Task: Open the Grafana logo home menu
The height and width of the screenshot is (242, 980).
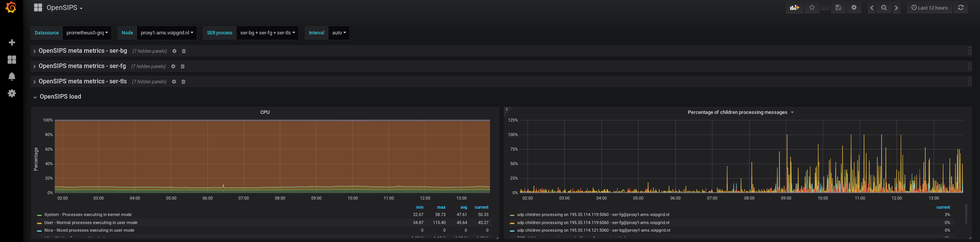Action: (x=11, y=7)
